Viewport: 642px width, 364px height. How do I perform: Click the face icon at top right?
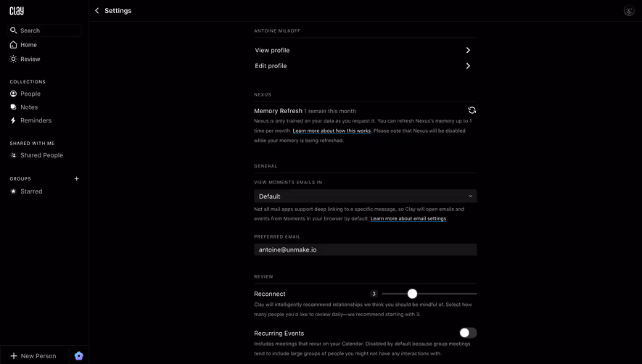[629, 11]
